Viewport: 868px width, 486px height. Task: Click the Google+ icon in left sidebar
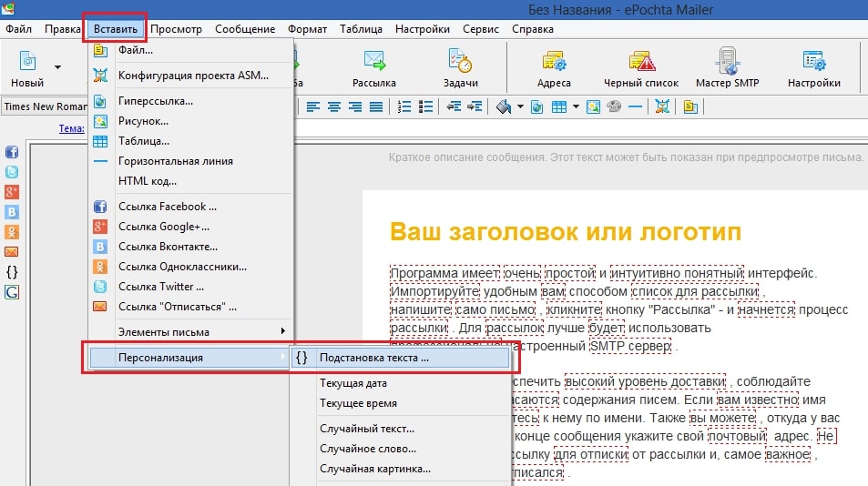[x=12, y=192]
